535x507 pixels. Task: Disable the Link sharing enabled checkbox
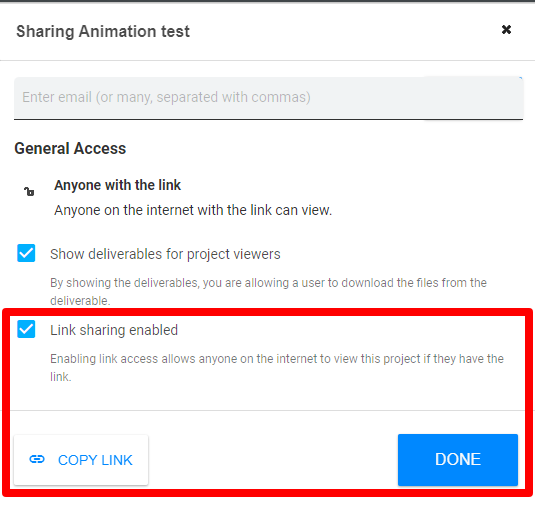point(26,329)
